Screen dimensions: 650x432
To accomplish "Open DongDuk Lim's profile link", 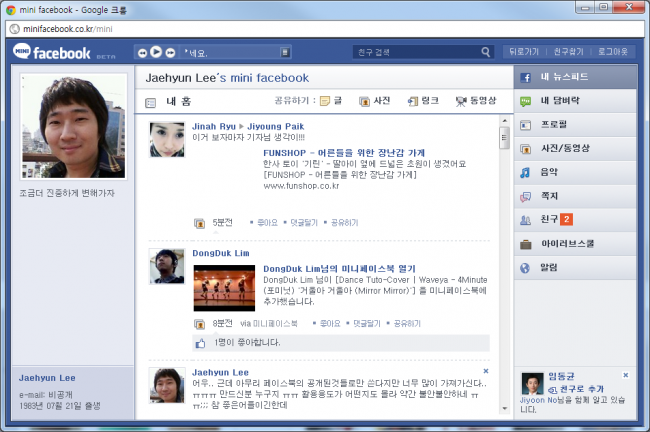I will coord(221,253).
